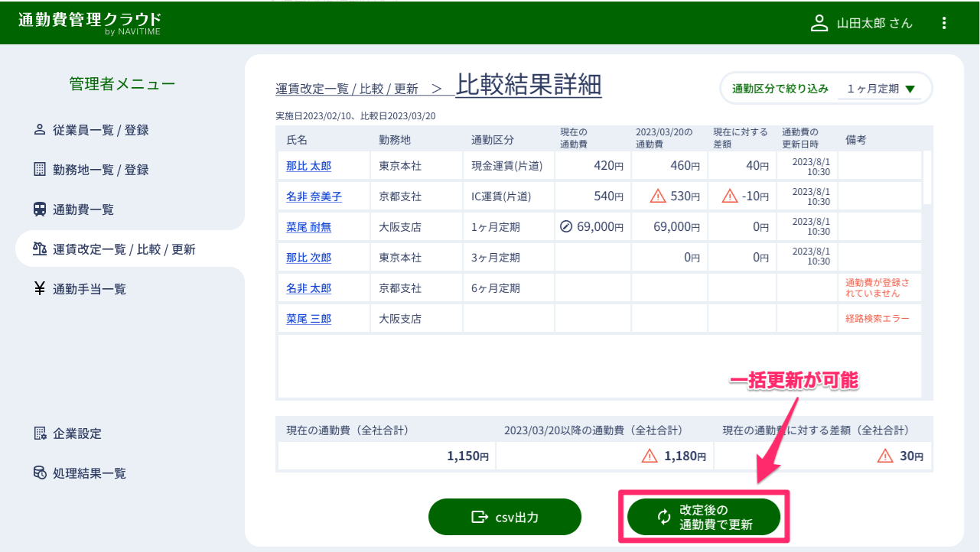Click the building icon for 勤務地一覧 / 登録
Viewport: 980px width, 552px height.
pyautogui.click(x=40, y=169)
